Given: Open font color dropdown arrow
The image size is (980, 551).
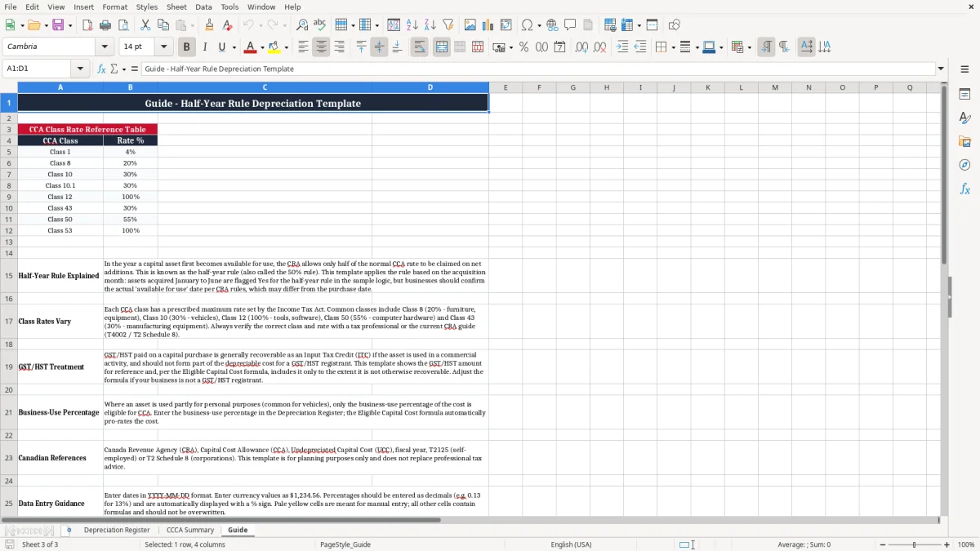Looking at the screenshot, I should (x=261, y=47).
